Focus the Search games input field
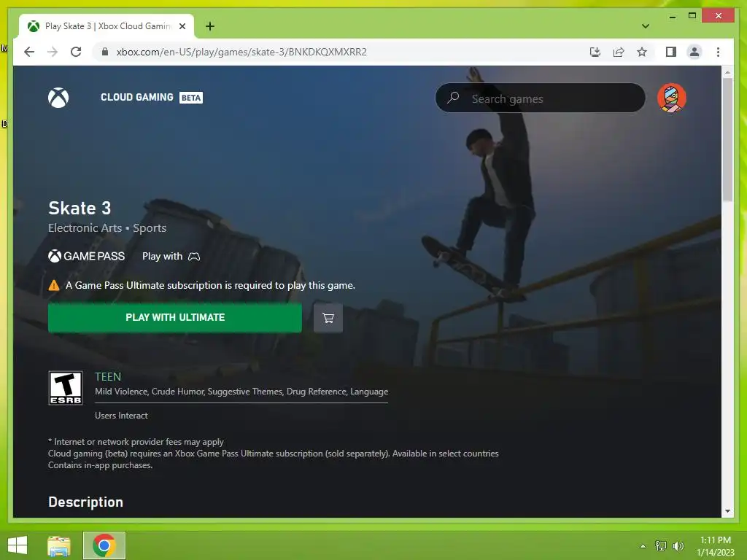Screen dimensions: 747x560 [x=541, y=98]
